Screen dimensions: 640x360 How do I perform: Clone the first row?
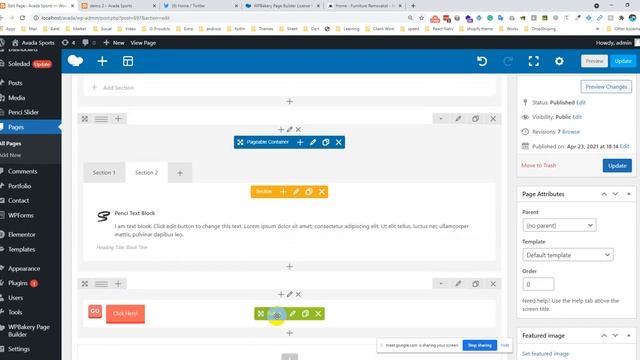tap(476, 119)
